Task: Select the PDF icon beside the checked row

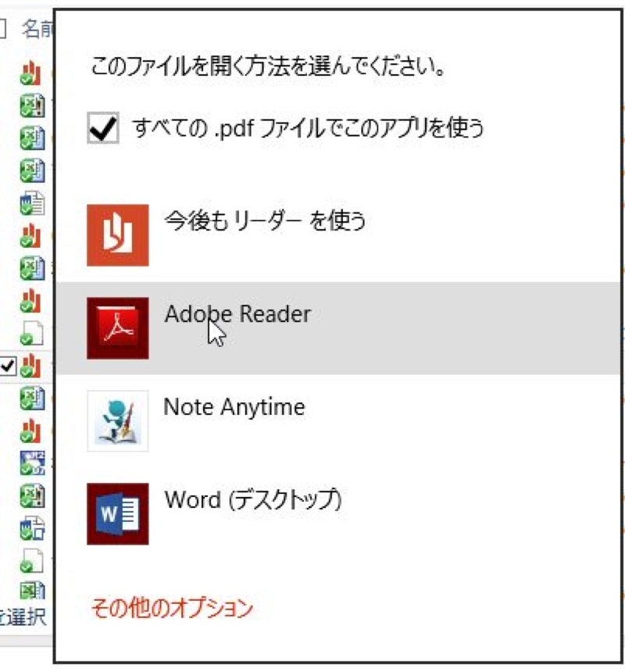Action: (31, 366)
